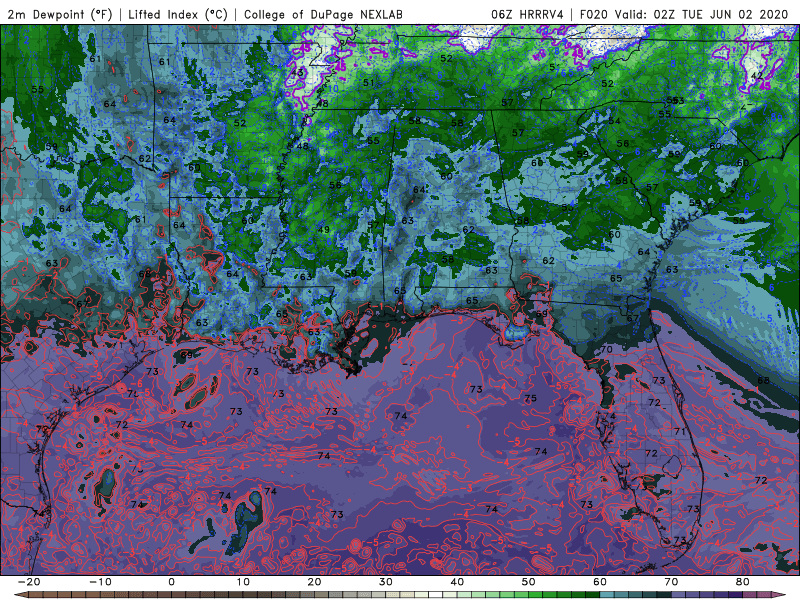Click the 49 dewpoint value in Mississippi
The width and height of the screenshot is (800, 600).
tap(323, 230)
